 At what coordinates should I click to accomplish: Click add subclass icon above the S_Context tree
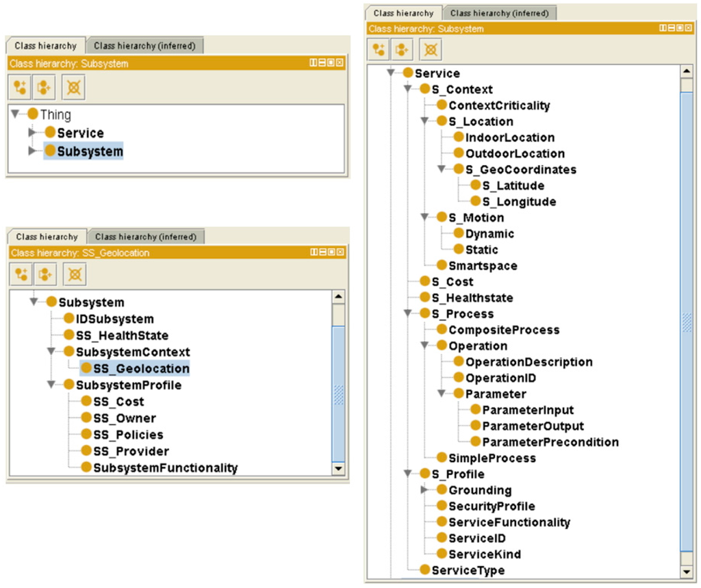(x=380, y=49)
